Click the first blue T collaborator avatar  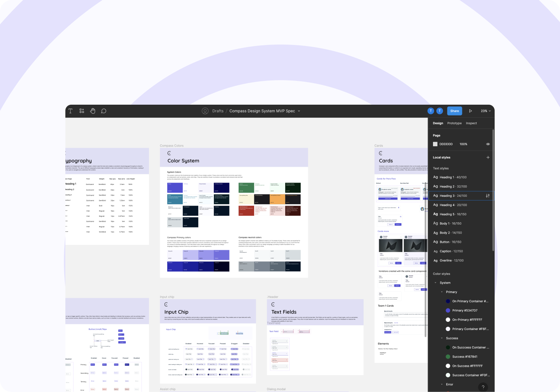click(431, 111)
